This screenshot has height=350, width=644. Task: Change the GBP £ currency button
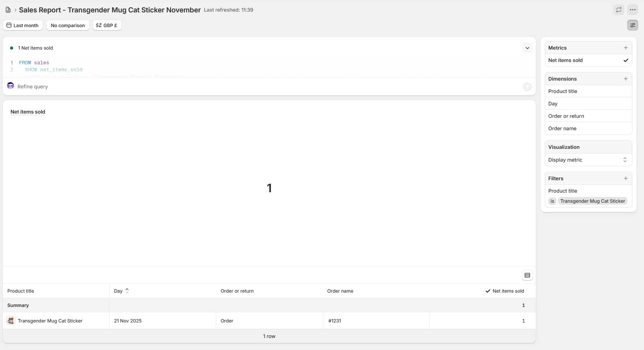coord(107,26)
